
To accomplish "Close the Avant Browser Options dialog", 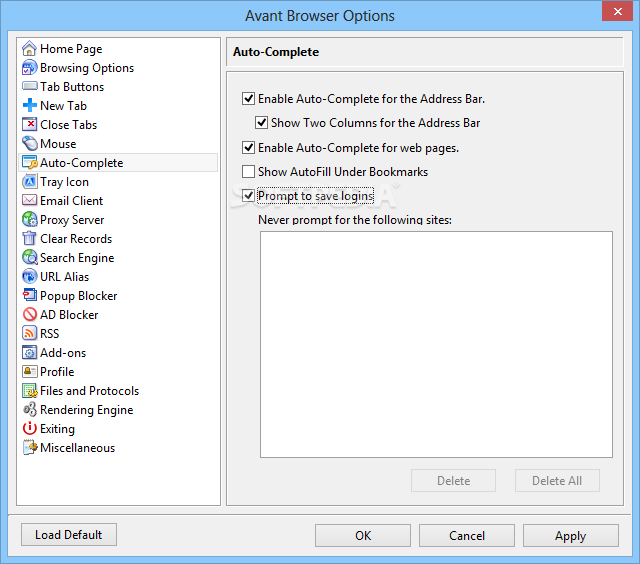I will 618,12.
